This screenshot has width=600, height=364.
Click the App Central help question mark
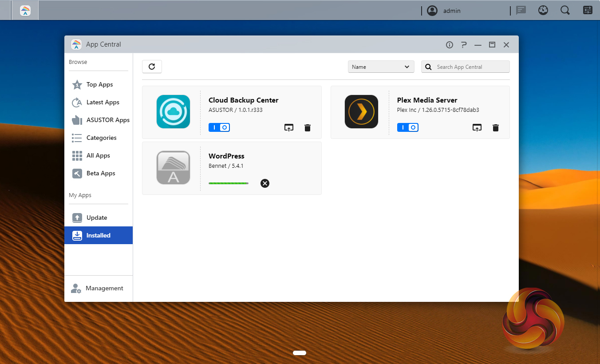[464, 45]
